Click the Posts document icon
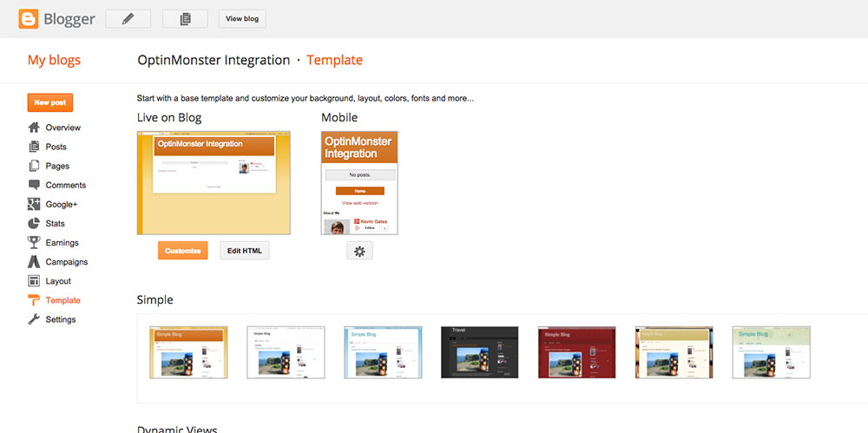The height and width of the screenshot is (433, 868). [x=34, y=147]
